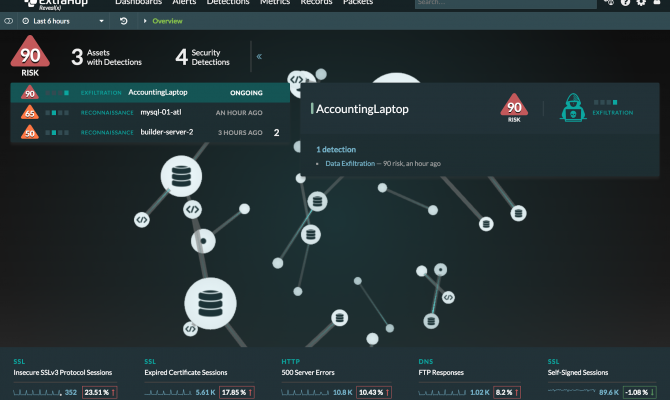Click the large database node below the list

pos(181,176)
